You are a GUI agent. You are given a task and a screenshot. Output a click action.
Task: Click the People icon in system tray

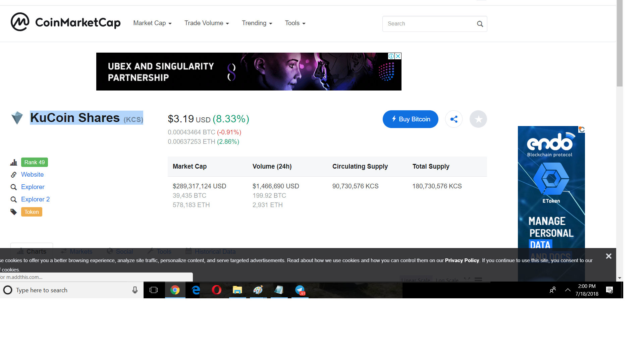coord(553,290)
